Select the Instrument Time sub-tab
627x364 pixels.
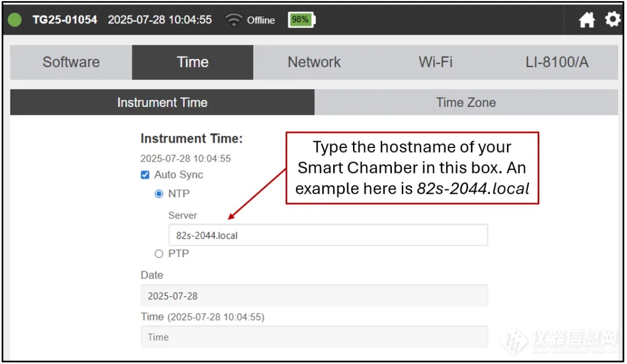click(x=162, y=103)
